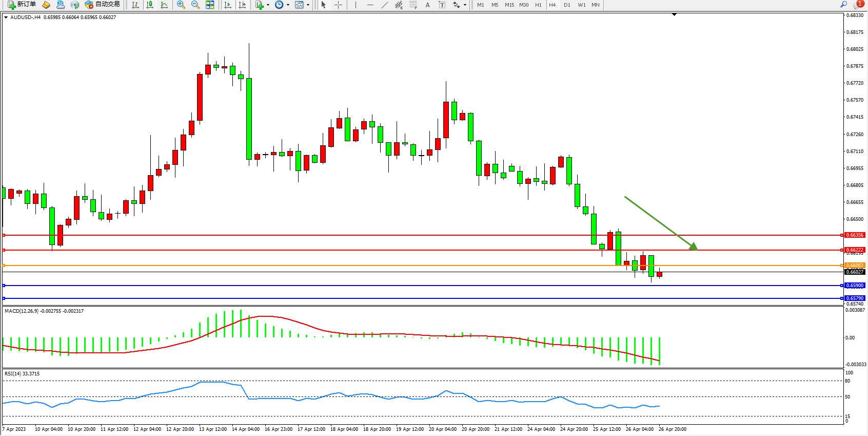
Task: Select the crosshair tool
Action: 338,5
